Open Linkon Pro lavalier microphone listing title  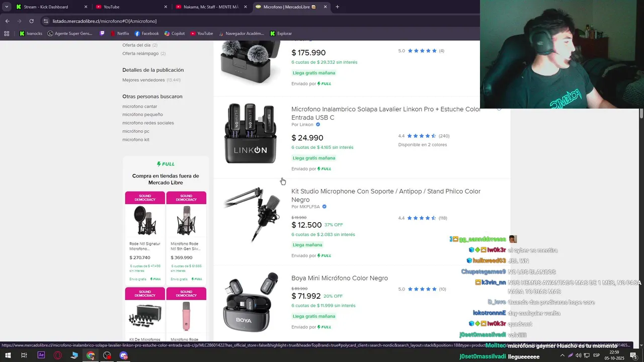(386, 113)
